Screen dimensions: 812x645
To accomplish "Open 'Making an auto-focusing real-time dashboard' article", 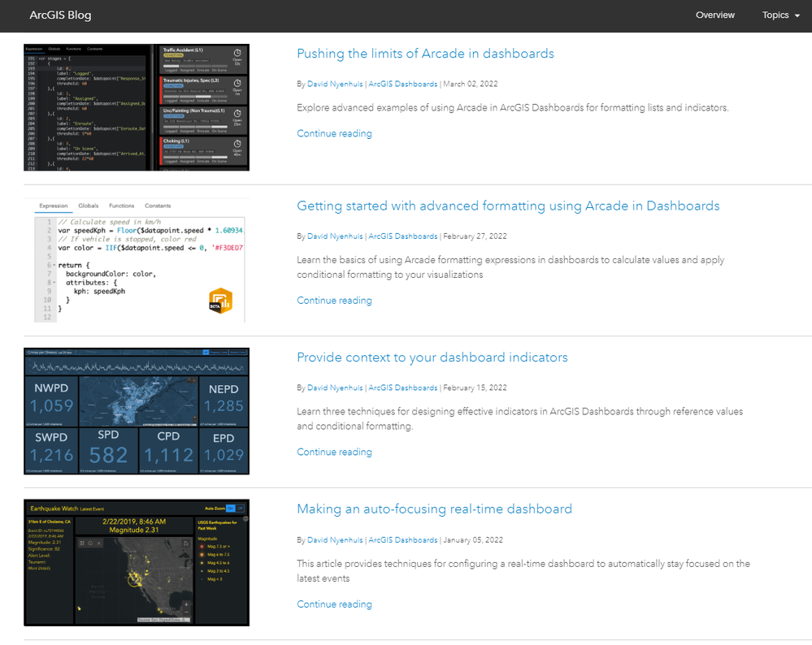I will [434, 509].
